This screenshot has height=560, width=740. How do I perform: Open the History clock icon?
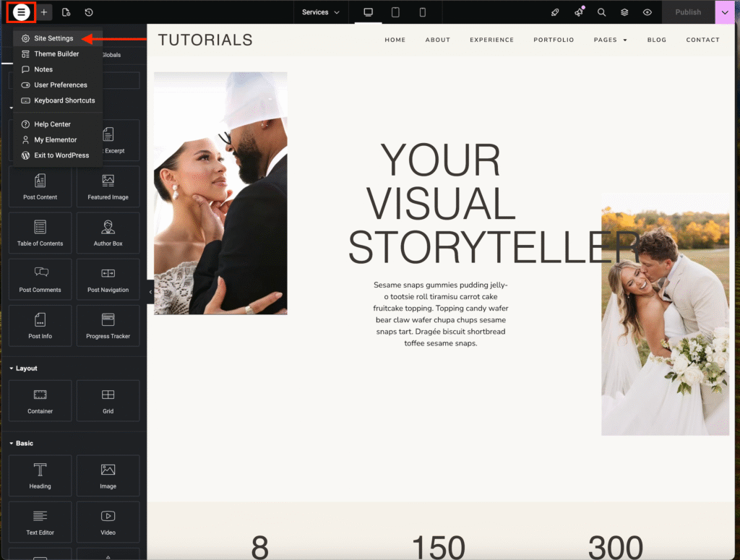(x=88, y=12)
